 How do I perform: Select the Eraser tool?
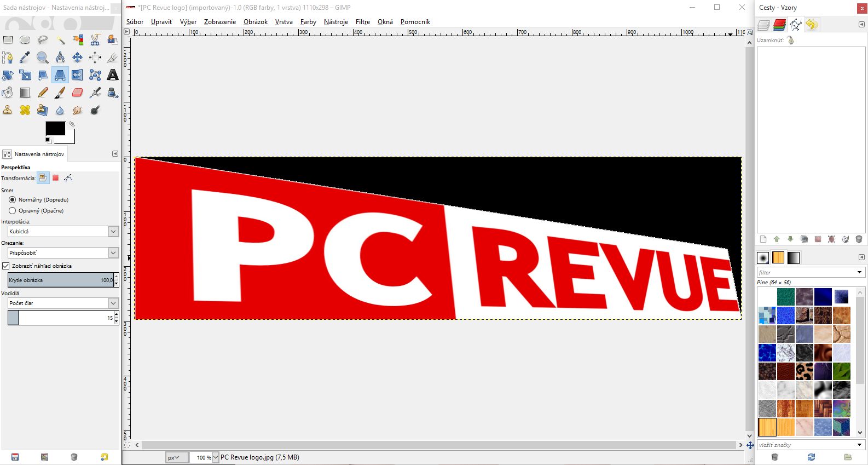point(77,93)
